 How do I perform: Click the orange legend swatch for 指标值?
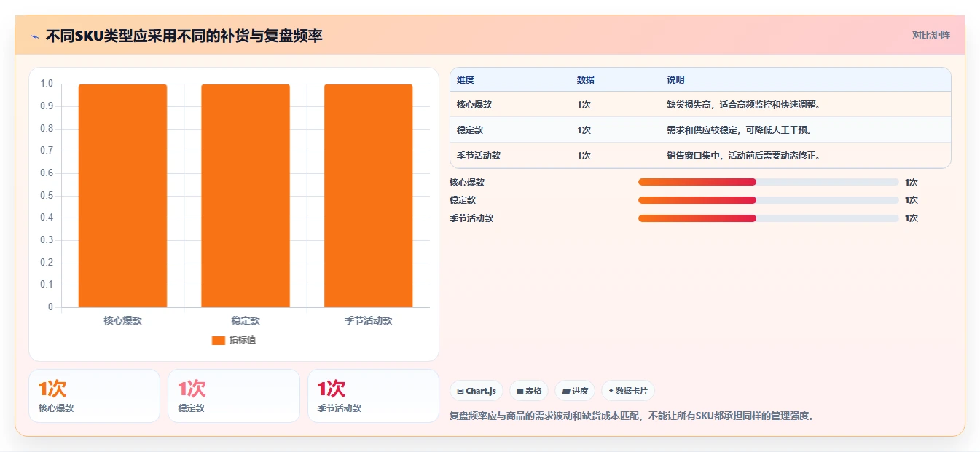click(x=219, y=340)
